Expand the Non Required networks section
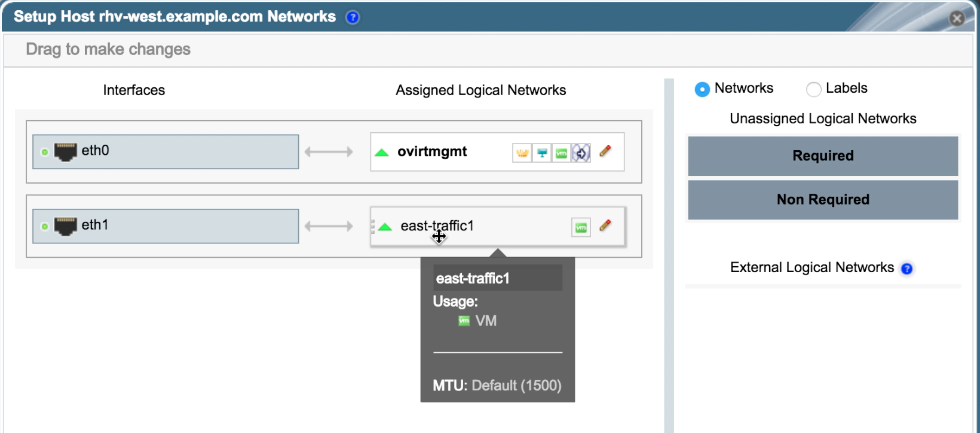 coord(823,200)
